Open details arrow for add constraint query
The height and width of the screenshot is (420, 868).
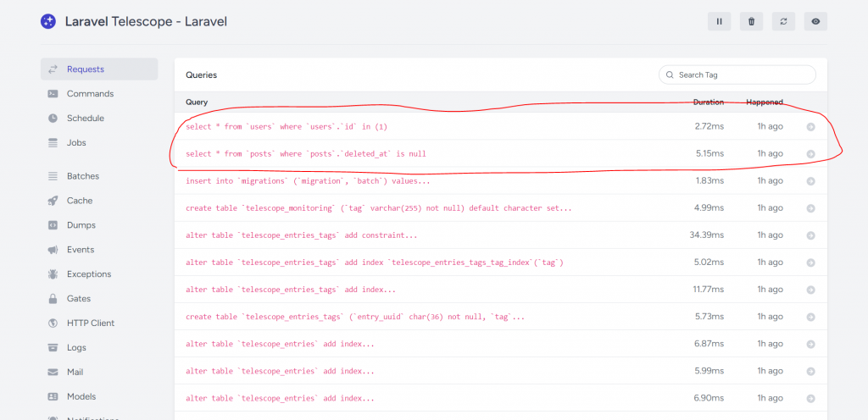coord(810,235)
